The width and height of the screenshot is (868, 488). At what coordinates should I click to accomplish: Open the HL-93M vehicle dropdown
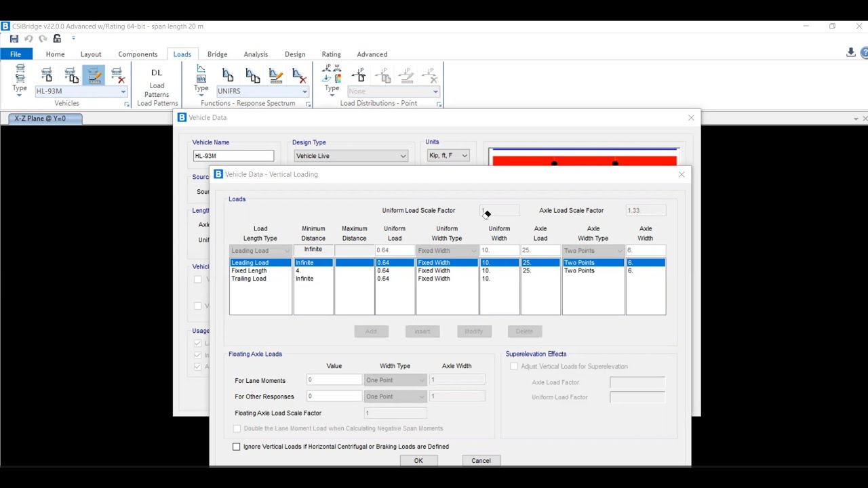click(x=123, y=91)
